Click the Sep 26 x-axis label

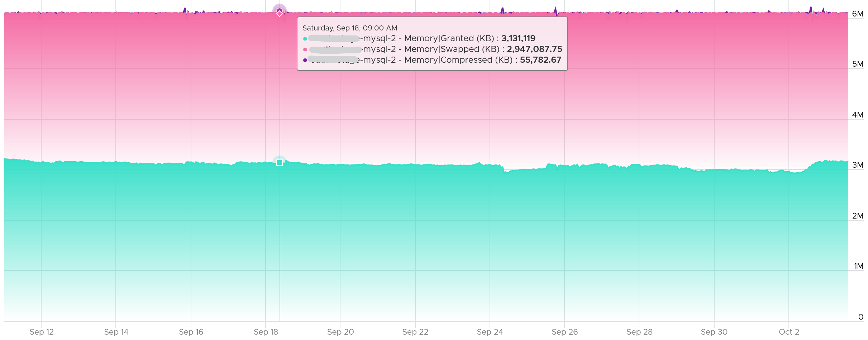coord(565,332)
